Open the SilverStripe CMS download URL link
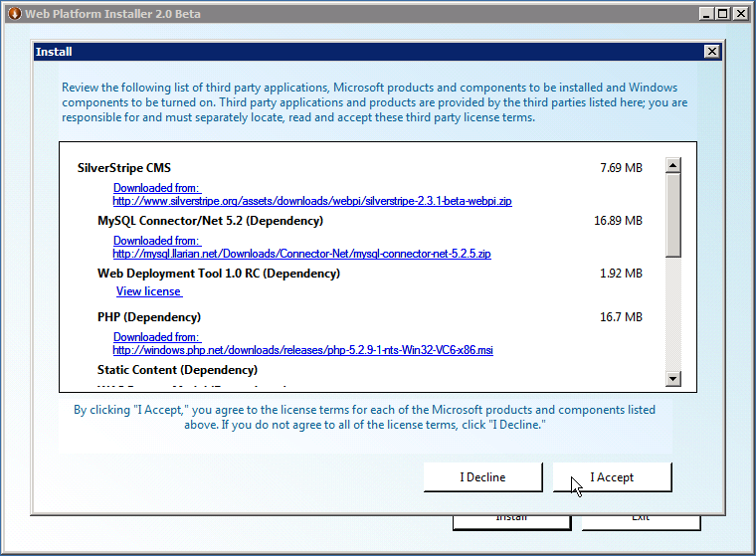This screenshot has height=556, width=756. click(312, 201)
